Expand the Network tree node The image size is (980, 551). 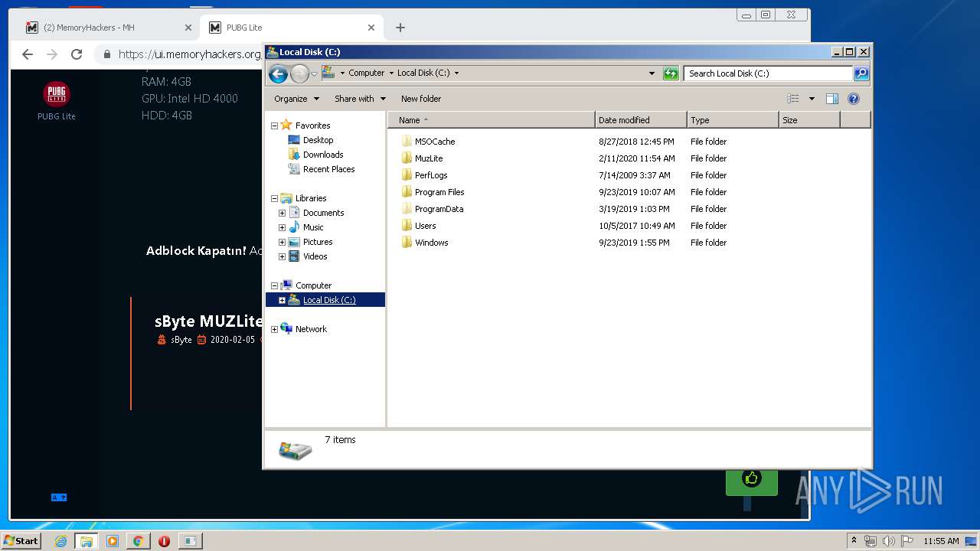[274, 329]
